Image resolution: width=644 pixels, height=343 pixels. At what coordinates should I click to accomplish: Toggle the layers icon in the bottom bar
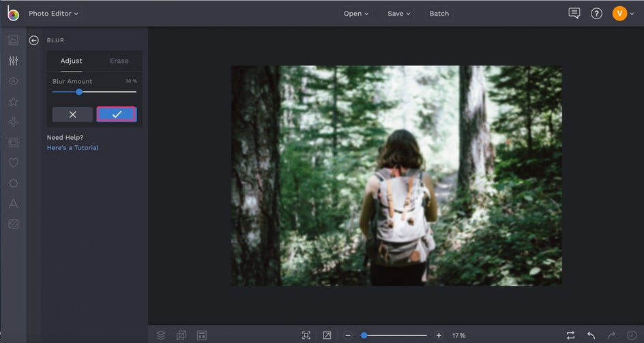click(x=161, y=335)
